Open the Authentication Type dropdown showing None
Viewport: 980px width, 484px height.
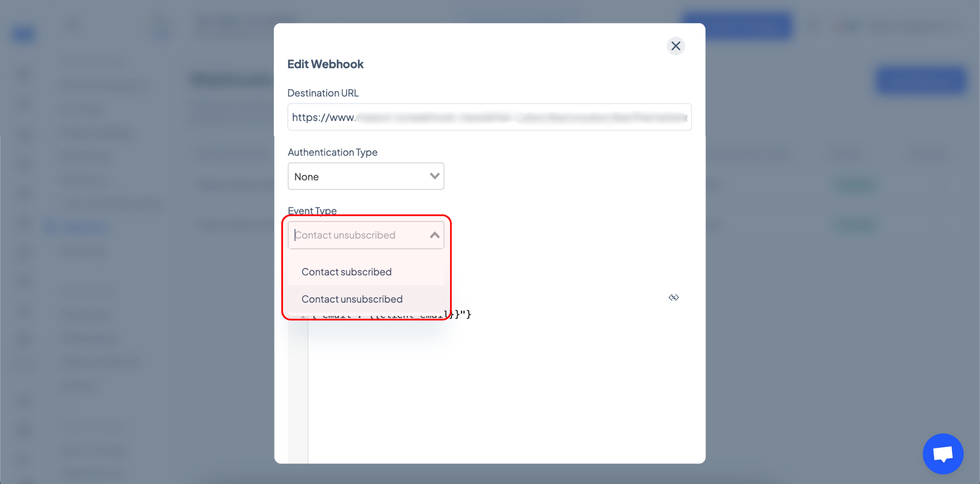click(x=366, y=176)
